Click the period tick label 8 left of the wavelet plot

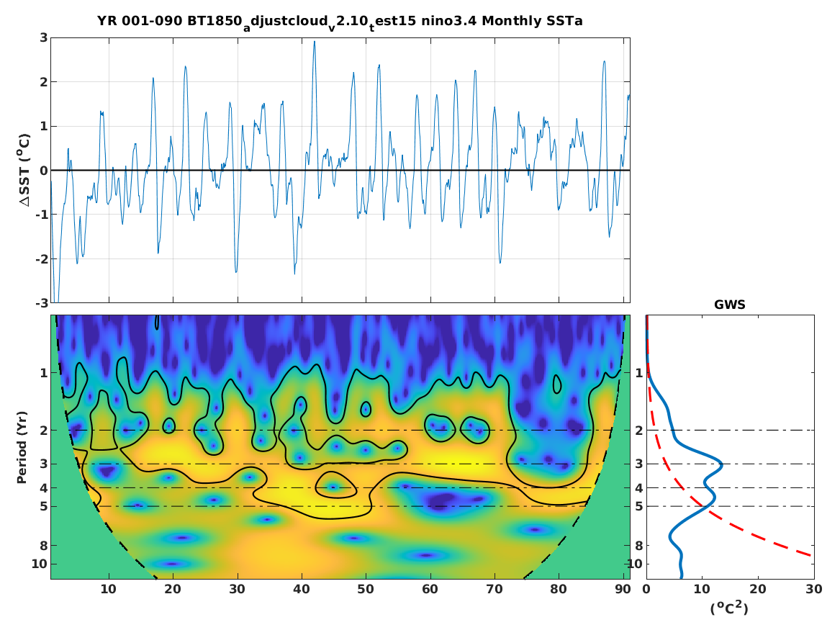pyautogui.click(x=44, y=545)
